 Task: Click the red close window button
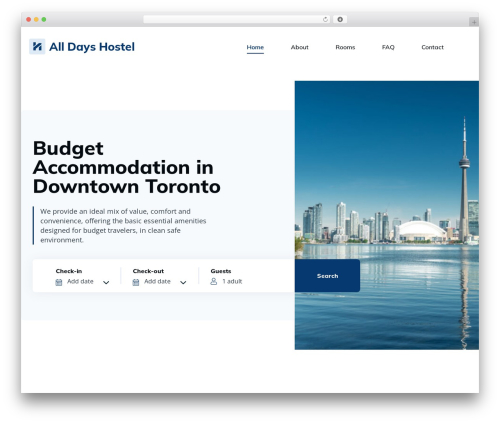coord(29,20)
